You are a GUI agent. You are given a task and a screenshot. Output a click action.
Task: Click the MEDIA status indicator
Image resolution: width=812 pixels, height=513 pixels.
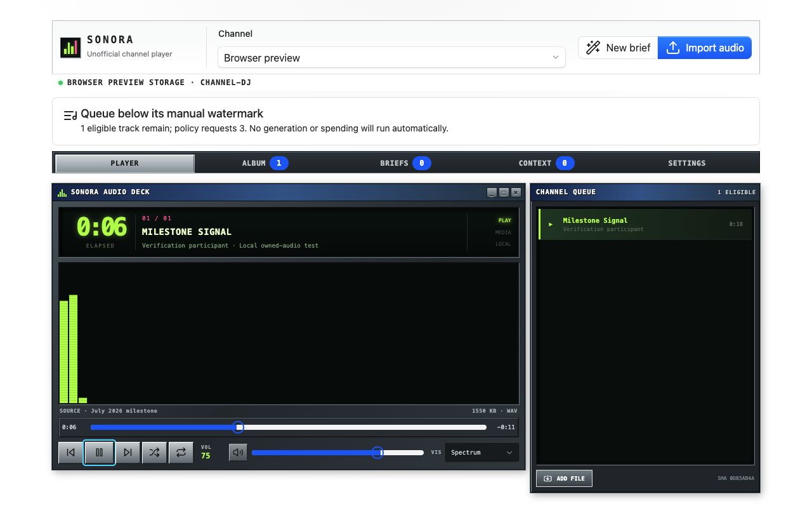point(503,232)
